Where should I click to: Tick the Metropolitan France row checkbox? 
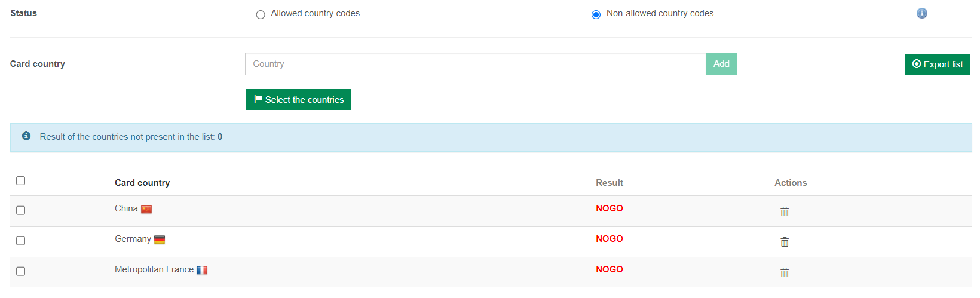pos(21,271)
